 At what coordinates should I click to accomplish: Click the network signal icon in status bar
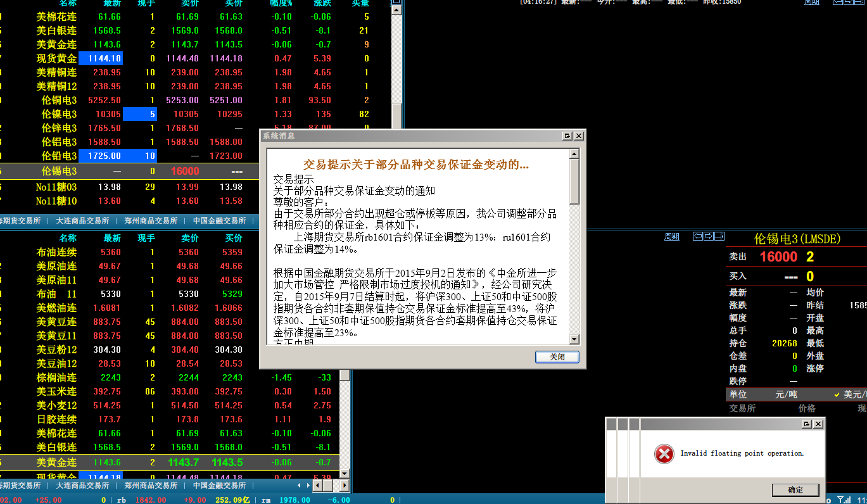(843, 500)
